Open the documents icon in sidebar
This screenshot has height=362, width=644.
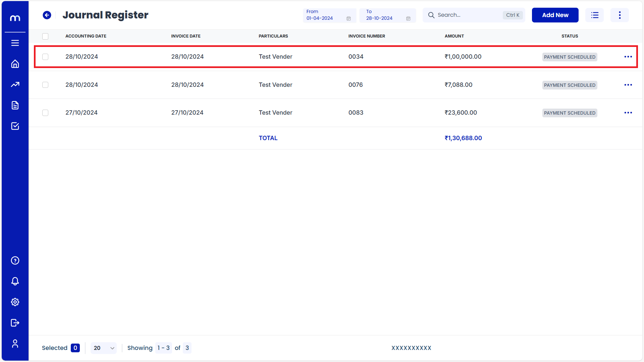pos(15,105)
